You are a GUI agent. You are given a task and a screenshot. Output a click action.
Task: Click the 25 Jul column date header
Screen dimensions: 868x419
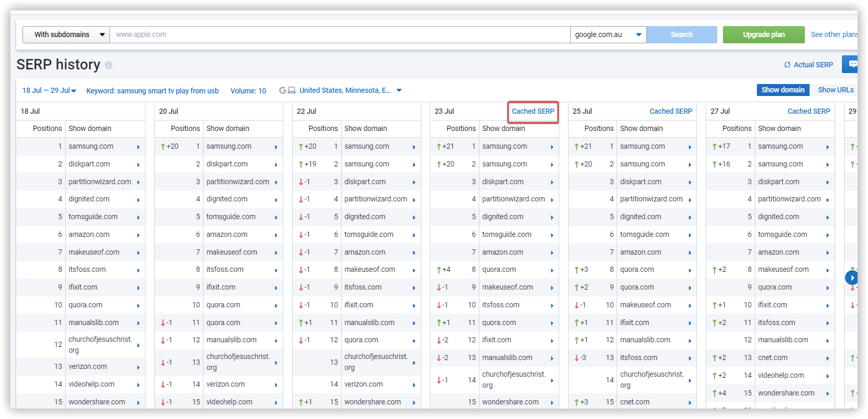(x=582, y=111)
